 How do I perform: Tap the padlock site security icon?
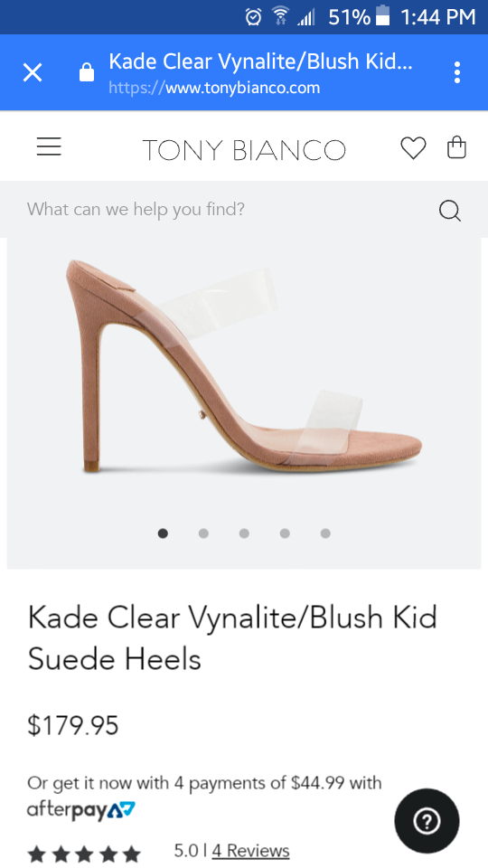click(87, 72)
